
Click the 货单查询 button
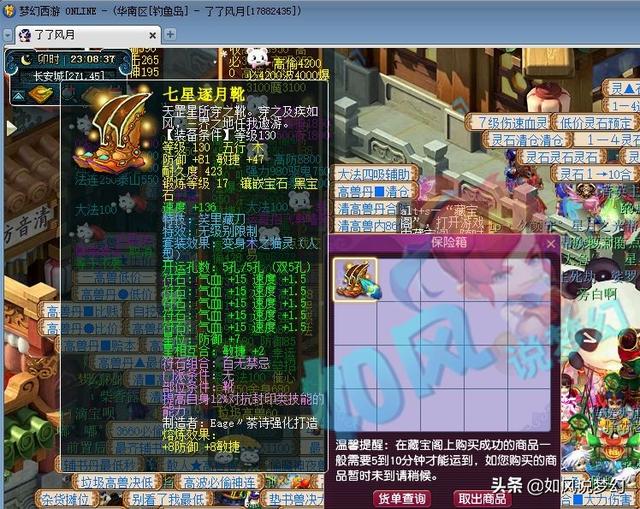click(402, 498)
